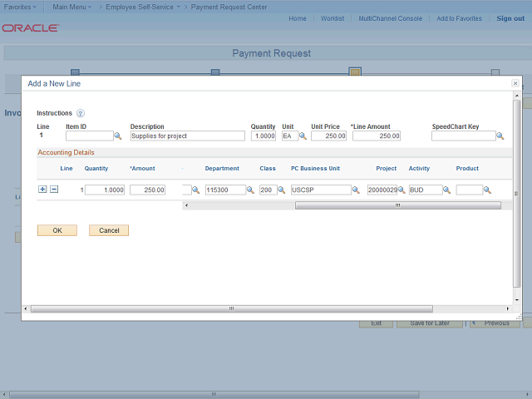Click the Item ID lookup magnifier icon
Viewport: 532px width, 399px height.
click(x=118, y=135)
